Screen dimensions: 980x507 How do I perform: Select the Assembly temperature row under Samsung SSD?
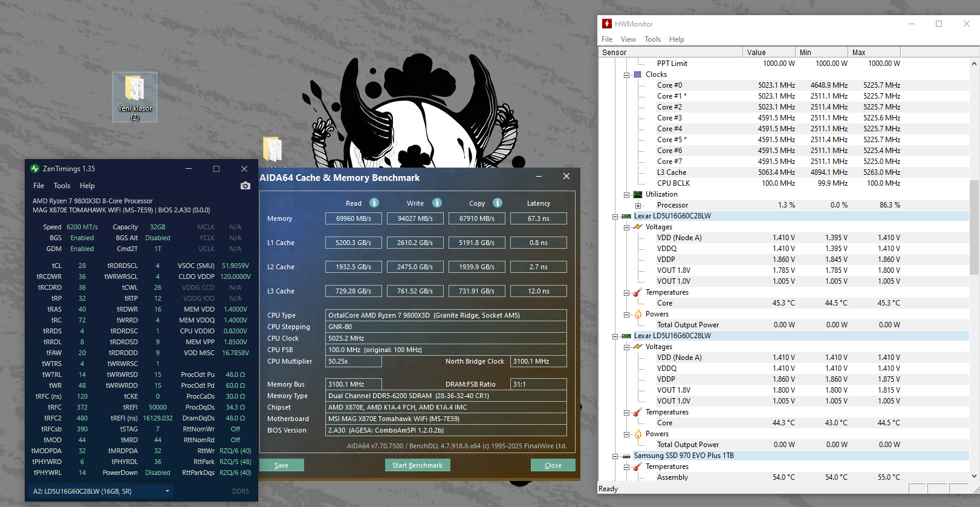click(x=784, y=477)
